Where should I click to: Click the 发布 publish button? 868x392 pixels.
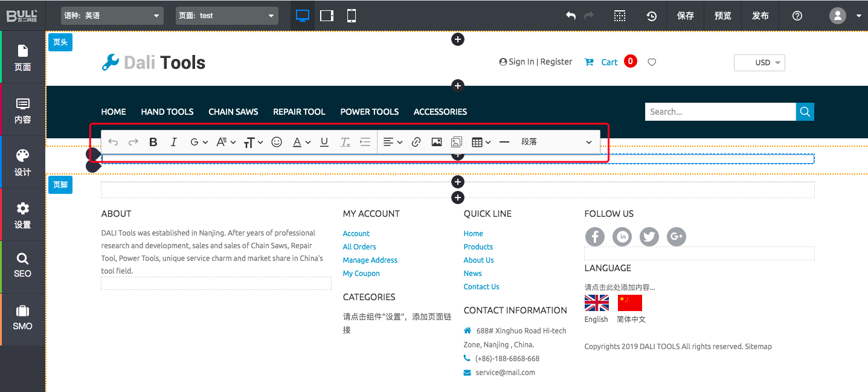coord(760,16)
